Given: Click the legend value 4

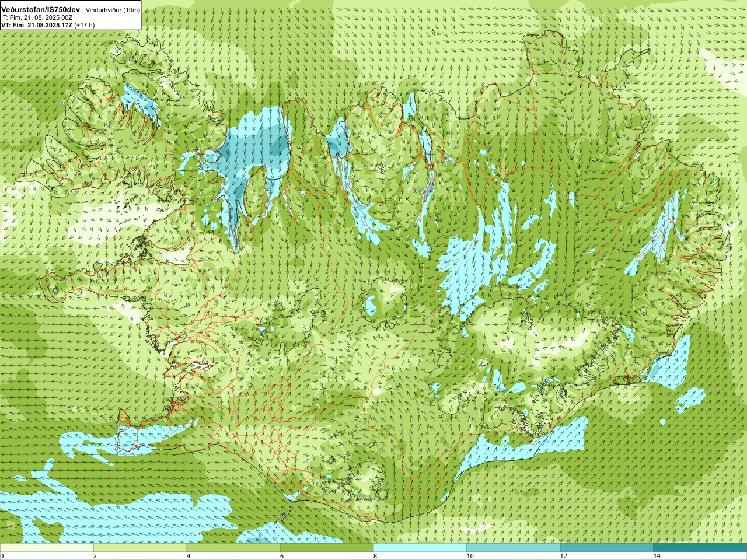Looking at the screenshot, I should 189,556.
